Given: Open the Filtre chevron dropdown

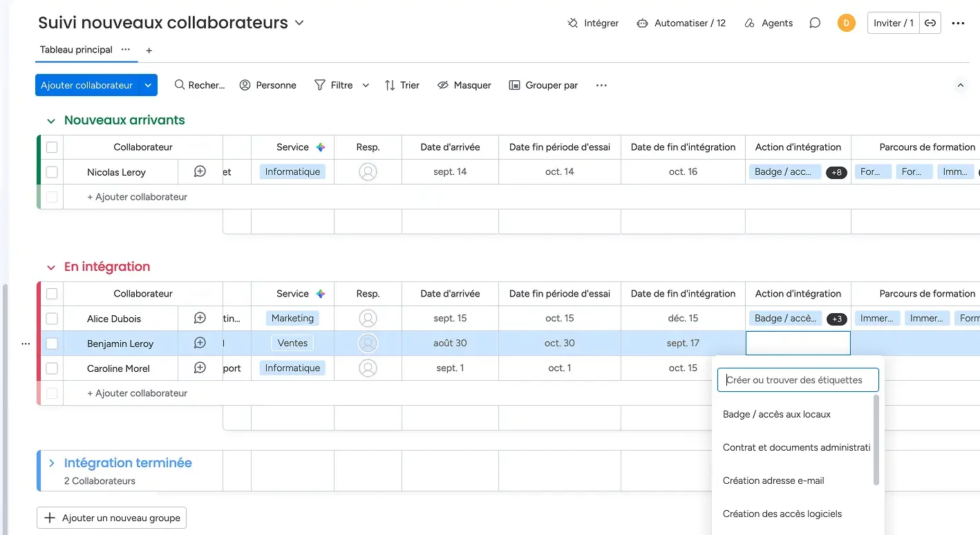Looking at the screenshot, I should pyautogui.click(x=366, y=85).
